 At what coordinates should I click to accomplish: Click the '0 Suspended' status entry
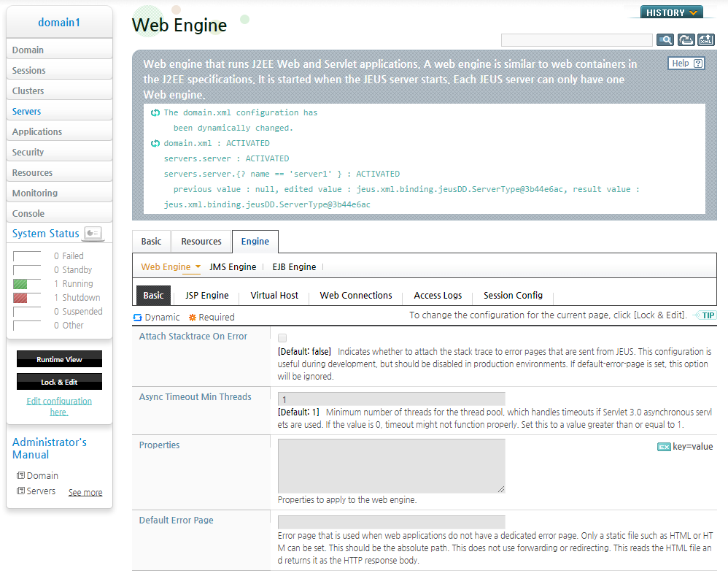78,312
